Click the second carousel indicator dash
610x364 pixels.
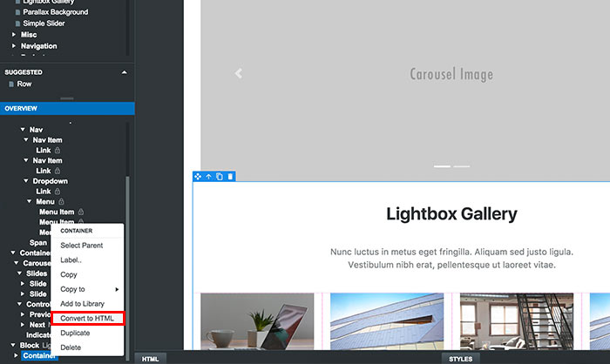[x=461, y=166]
